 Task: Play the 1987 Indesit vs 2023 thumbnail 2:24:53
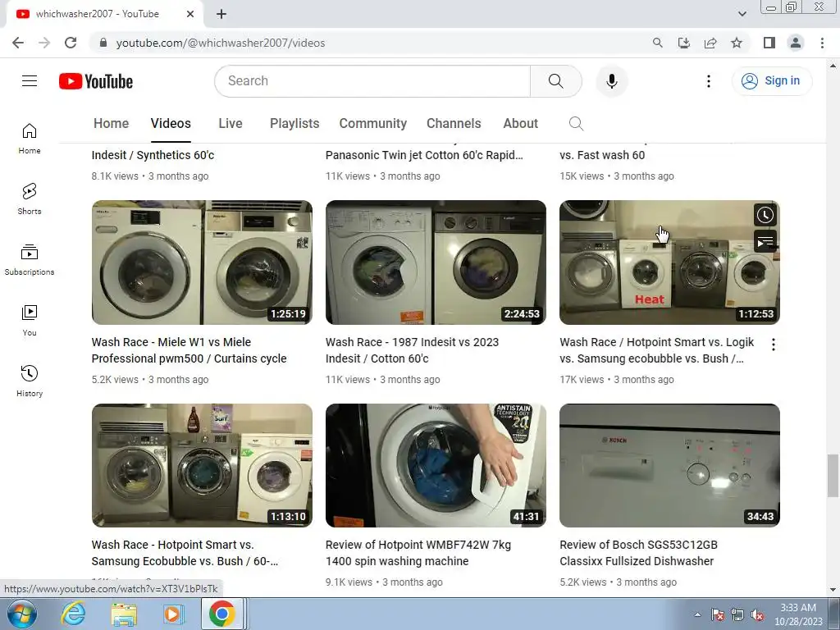click(436, 262)
